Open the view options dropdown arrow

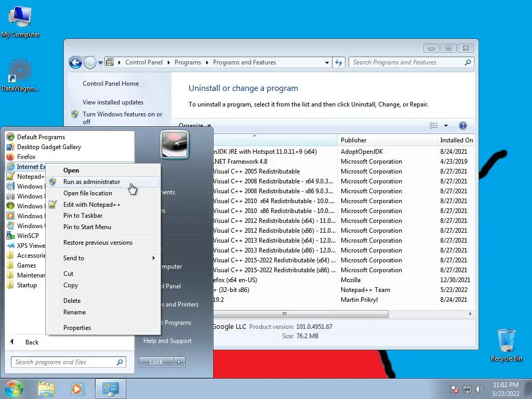pos(446,126)
